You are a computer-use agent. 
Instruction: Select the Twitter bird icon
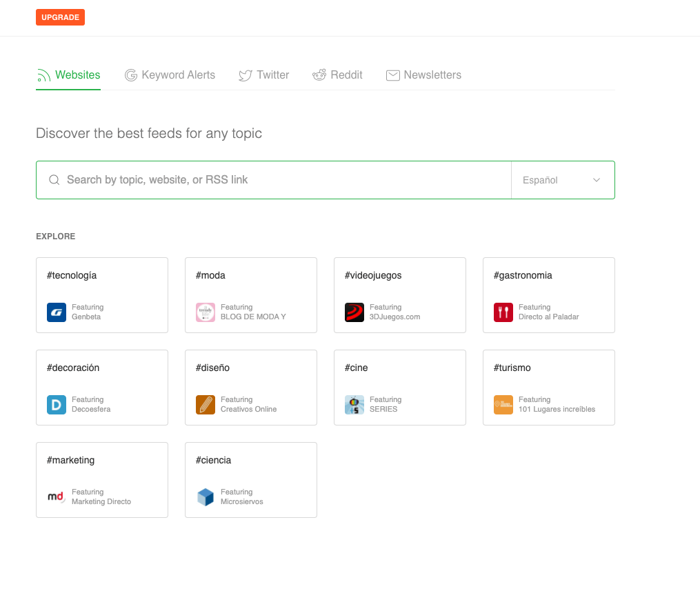(245, 74)
